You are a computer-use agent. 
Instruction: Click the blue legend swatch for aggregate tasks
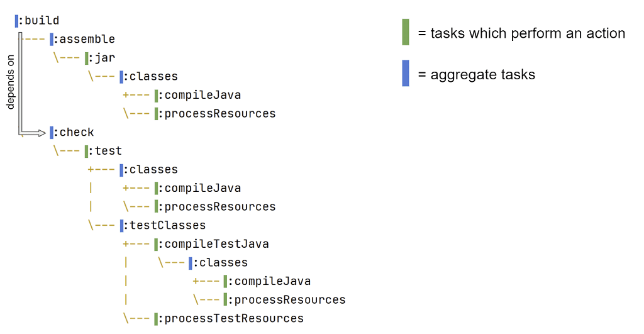(406, 74)
